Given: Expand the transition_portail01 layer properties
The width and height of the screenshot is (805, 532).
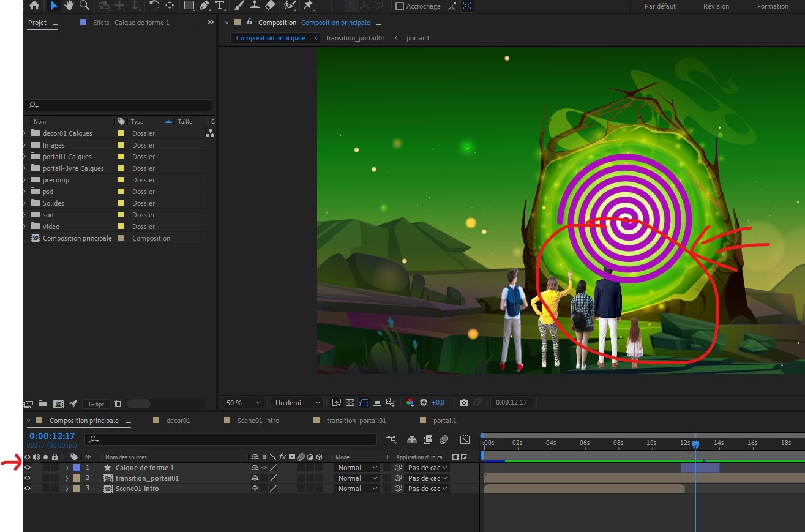Looking at the screenshot, I should point(67,478).
